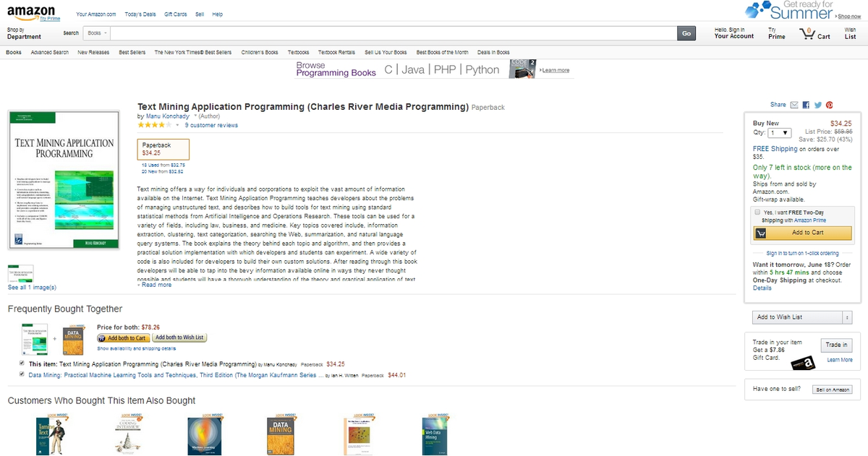The image size is (868, 456).
Task: Click Sign in to turn on 1-click ordering
Action: point(802,254)
